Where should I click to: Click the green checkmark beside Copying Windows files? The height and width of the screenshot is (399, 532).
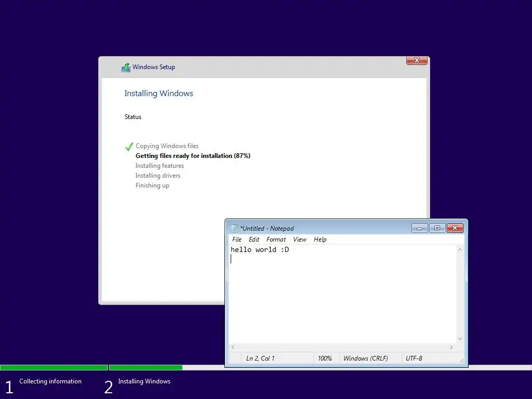click(129, 147)
